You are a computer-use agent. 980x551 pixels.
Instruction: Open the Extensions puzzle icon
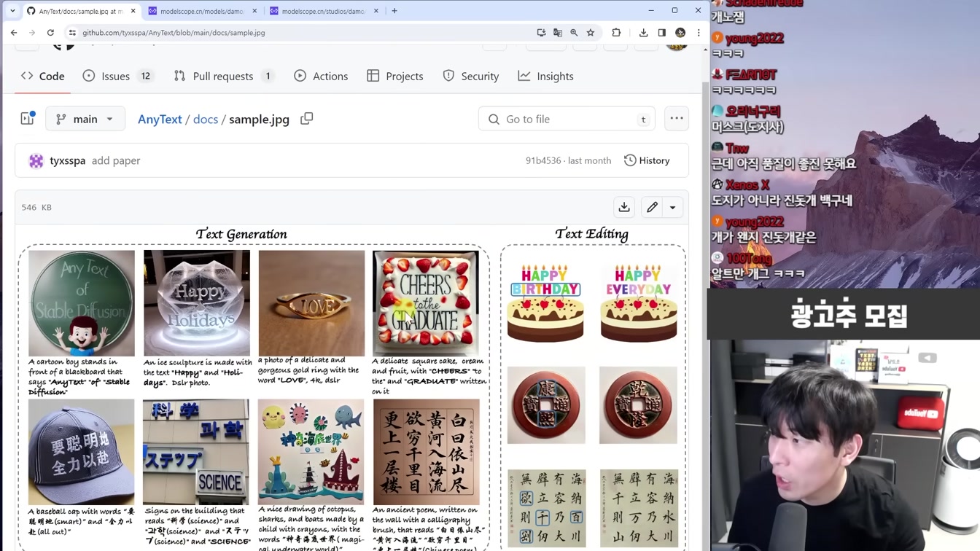coord(616,33)
